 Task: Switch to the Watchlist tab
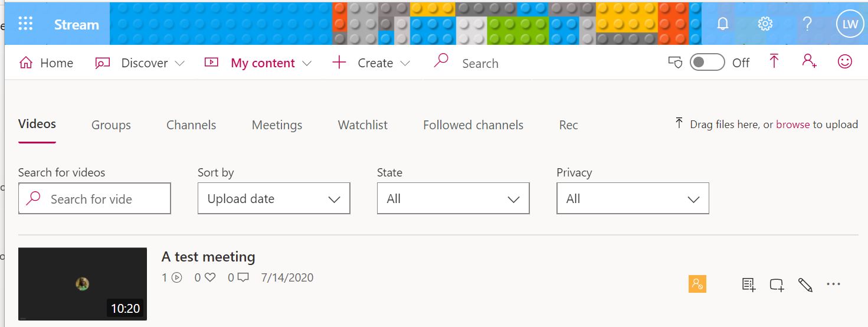363,125
